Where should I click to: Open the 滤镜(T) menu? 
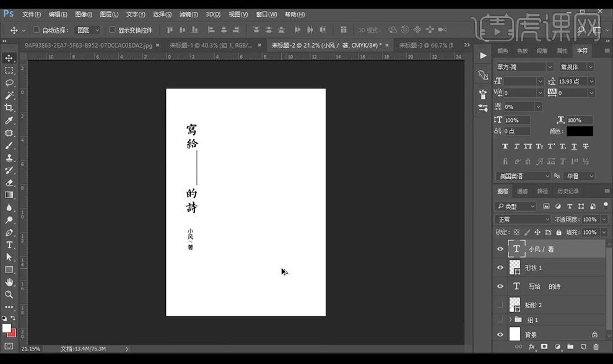pyautogui.click(x=188, y=14)
